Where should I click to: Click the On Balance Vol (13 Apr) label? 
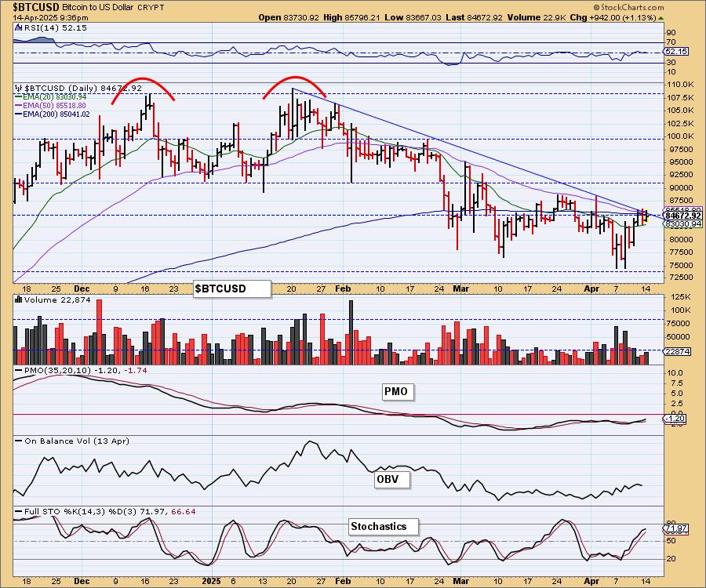pyautogui.click(x=77, y=441)
